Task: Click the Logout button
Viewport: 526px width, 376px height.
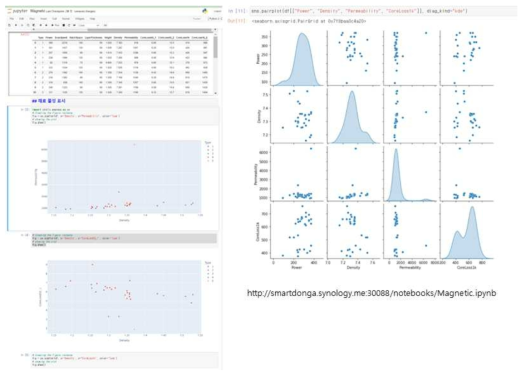Action: (217, 11)
